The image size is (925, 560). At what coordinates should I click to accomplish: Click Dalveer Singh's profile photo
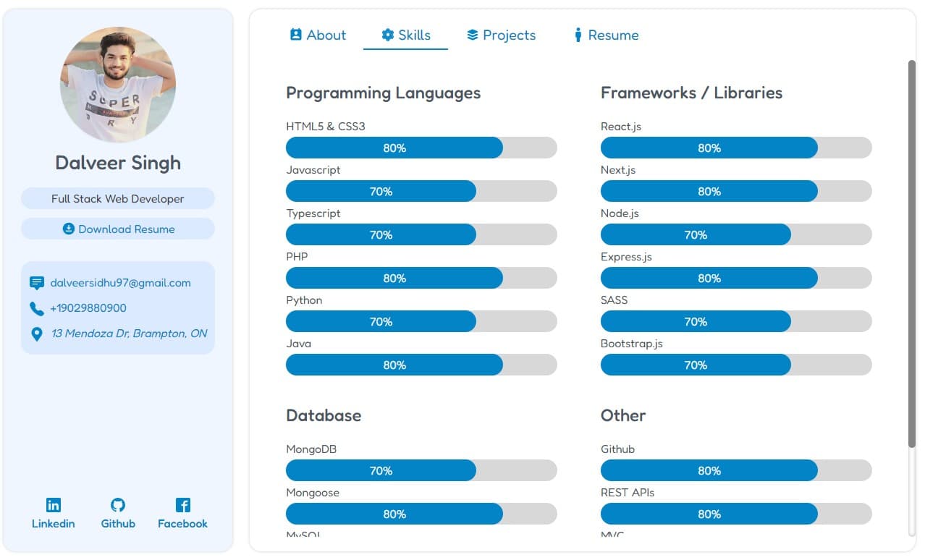click(118, 85)
